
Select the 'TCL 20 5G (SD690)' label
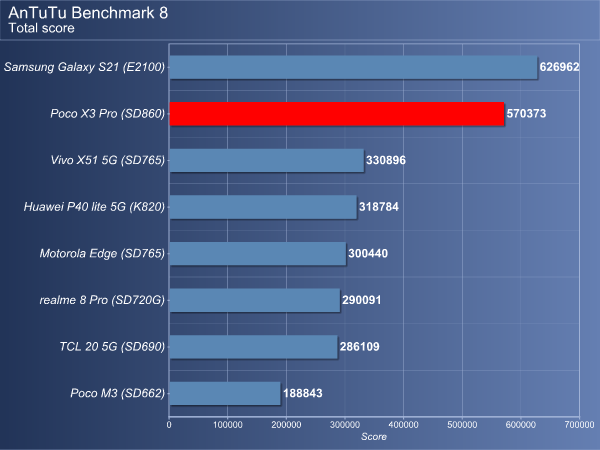point(112,347)
